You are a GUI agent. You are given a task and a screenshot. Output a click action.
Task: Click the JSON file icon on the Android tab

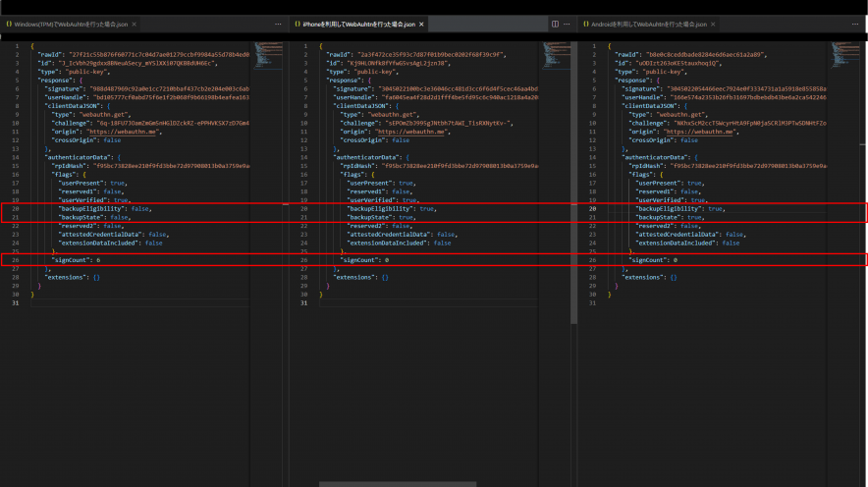pos(584,23)
